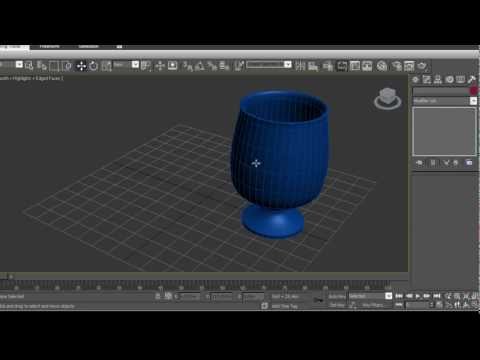Image resolution: width=480 pixels, height=360 pixels.
Task: Click Remove Modifier from stack button
Action: (x=456, y=163)
